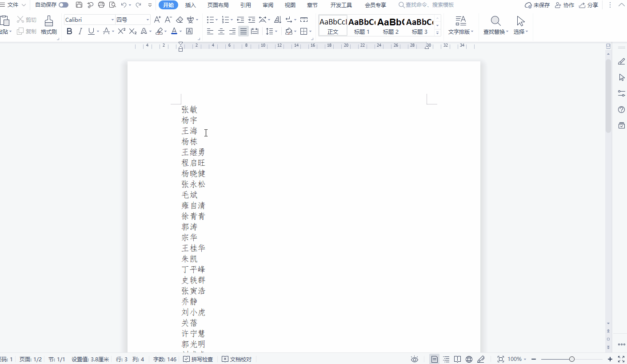Open the 引用 (References) tab

click(246, 5)
